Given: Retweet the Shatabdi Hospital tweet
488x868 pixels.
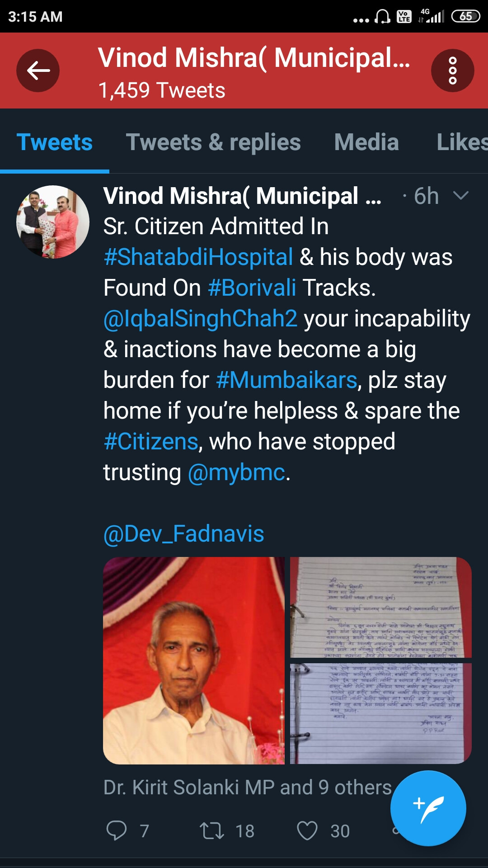Looking at the screenshot, I should coord(212,830).
